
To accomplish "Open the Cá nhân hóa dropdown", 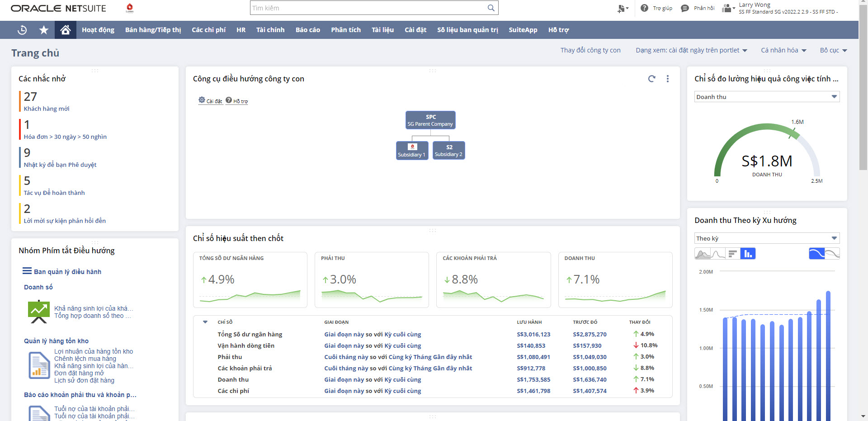I will pos(783,50).
